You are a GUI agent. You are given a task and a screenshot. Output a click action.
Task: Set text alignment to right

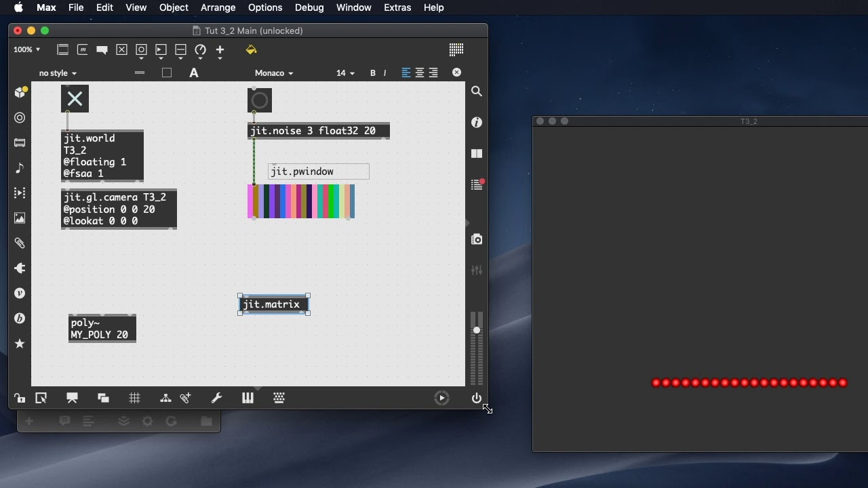tap(433, 73)
